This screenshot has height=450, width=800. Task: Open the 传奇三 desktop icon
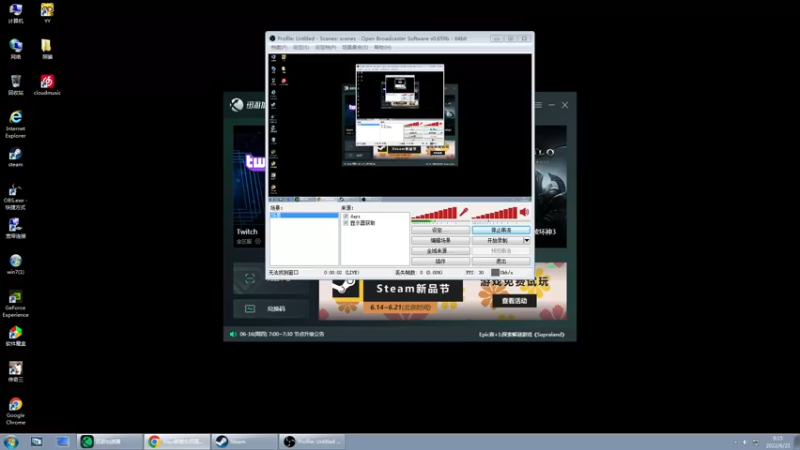(15, 371)
